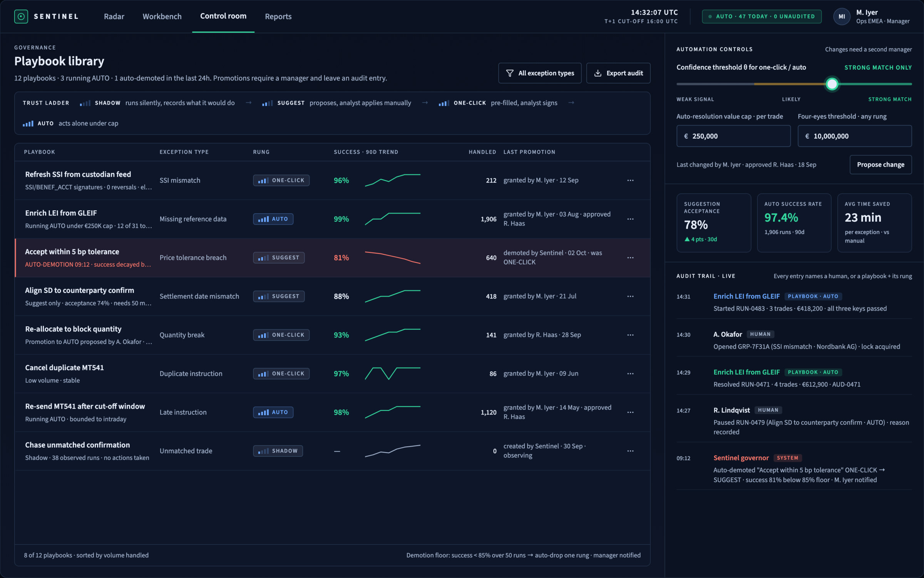Screen dimensions: 924x578
Task: Click ONE-CLICK rung badge on Refresh SSI row
Action: (x=281, y=180)
